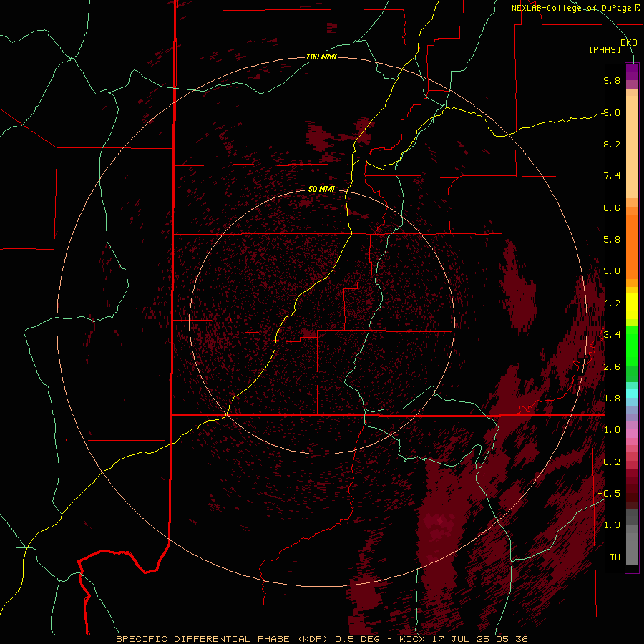Select the 5.8 legend value

pyautogui.click(x=612, y=240)
